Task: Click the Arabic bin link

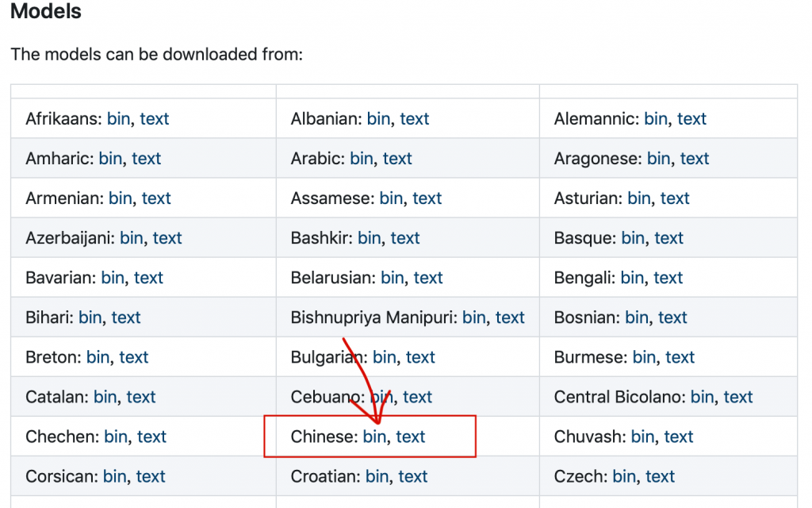Action: click(x=361, y=159)
